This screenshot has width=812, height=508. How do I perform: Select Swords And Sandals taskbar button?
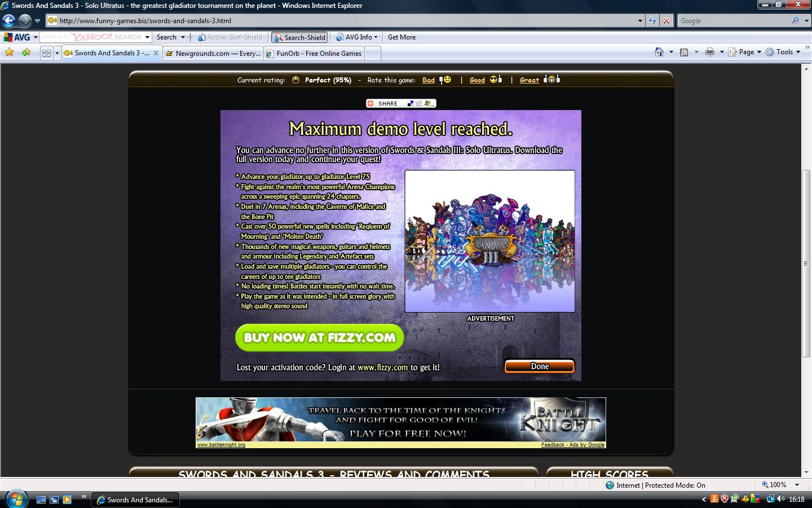click(135, 500)
